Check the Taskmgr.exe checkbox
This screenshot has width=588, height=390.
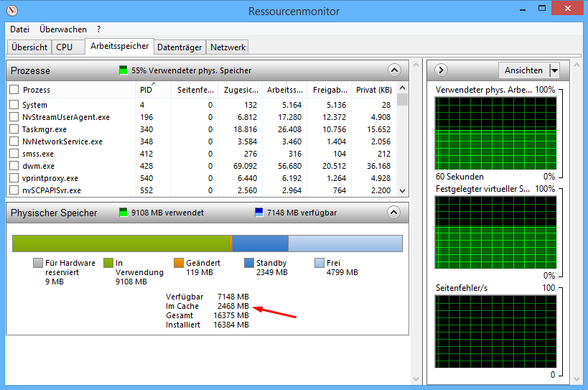point(14,129)
